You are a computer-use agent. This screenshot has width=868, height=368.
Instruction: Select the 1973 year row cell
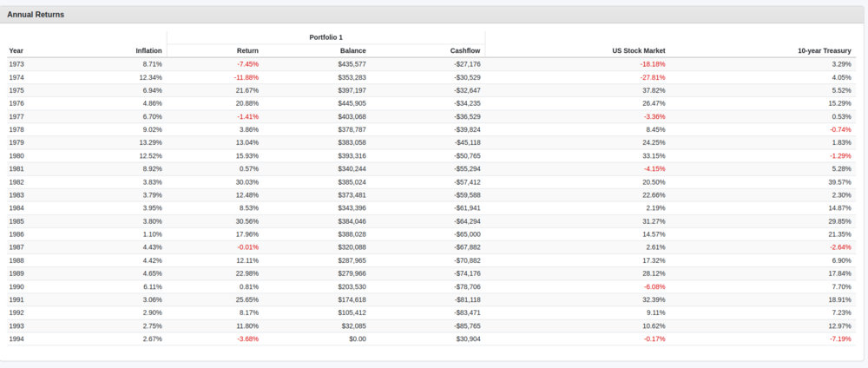[16, 64]
